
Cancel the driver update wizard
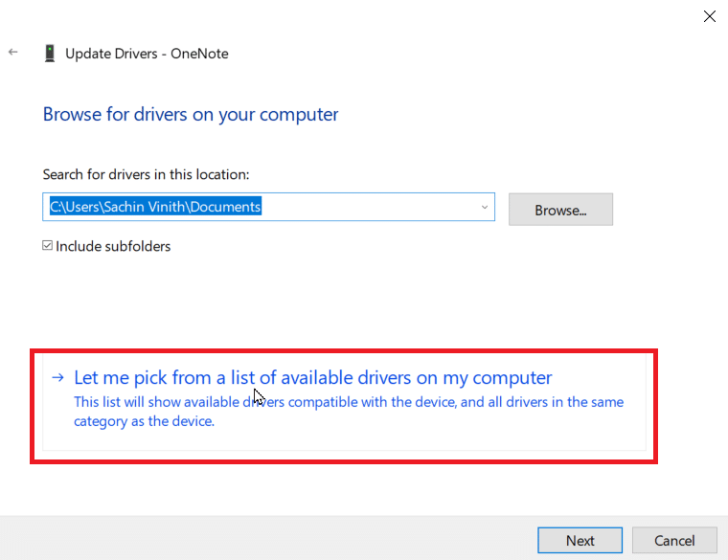click(674, 541)
